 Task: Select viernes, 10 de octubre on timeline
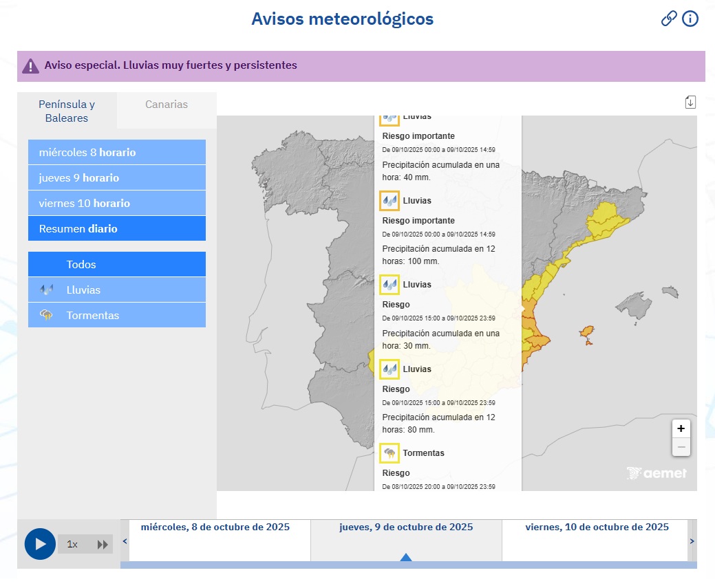point(597,527)
